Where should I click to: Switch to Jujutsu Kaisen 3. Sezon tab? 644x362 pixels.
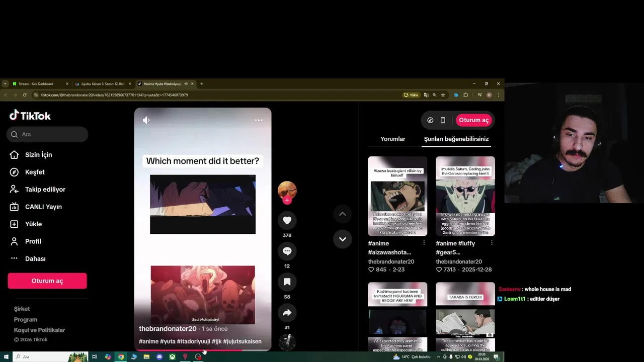click(102, 84)
